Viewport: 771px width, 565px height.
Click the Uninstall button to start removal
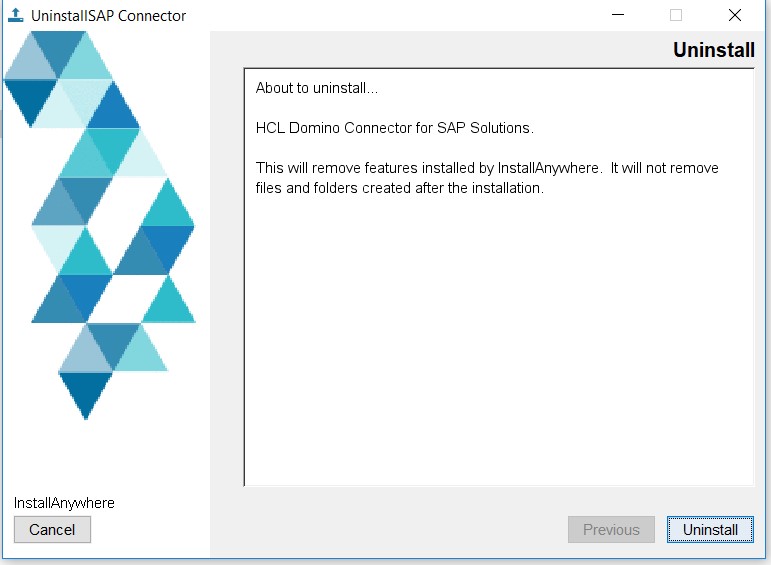coord(710,530)
